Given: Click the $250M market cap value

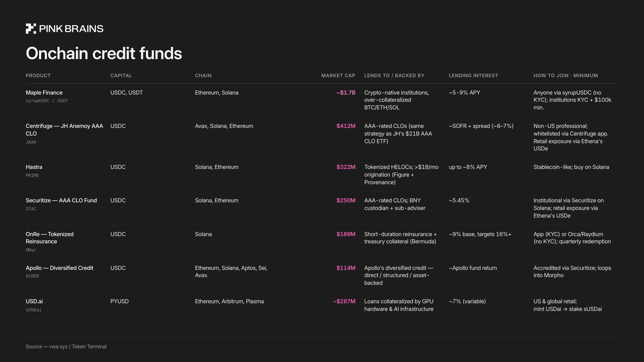Looking at the screenshot, I should coord(346,200).
